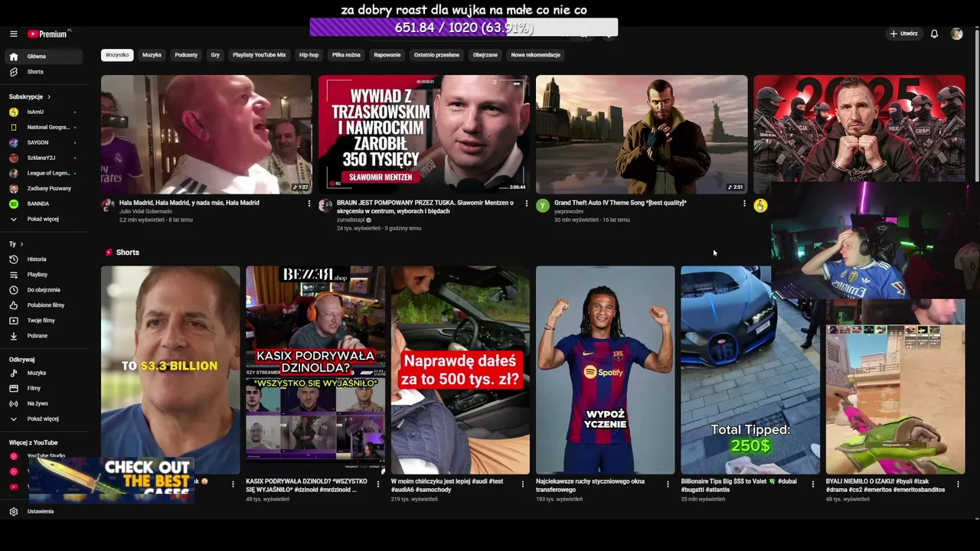Open options for Audi A6 short
Screen dimensions: 980x551
point(523,484)
